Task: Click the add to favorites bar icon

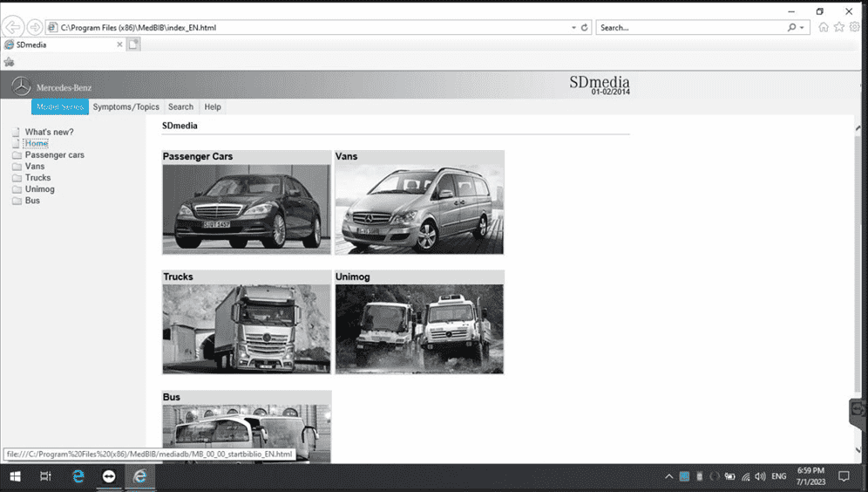Action: click(9, 62)
